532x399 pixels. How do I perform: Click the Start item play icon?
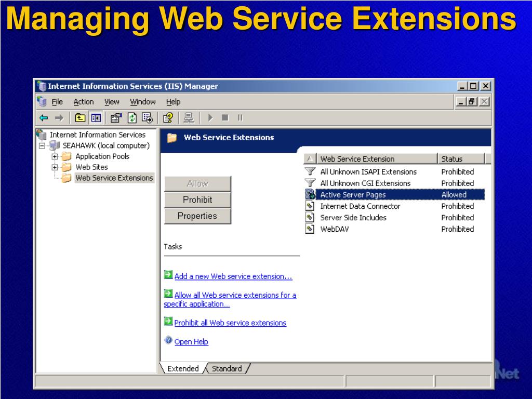click(210, 118)
